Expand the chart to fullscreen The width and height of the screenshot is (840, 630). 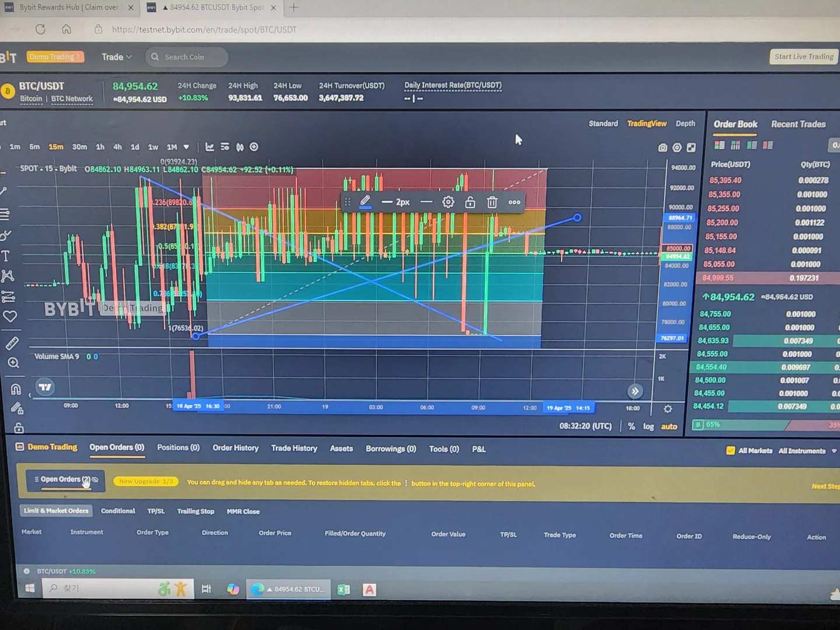point(691,148)
